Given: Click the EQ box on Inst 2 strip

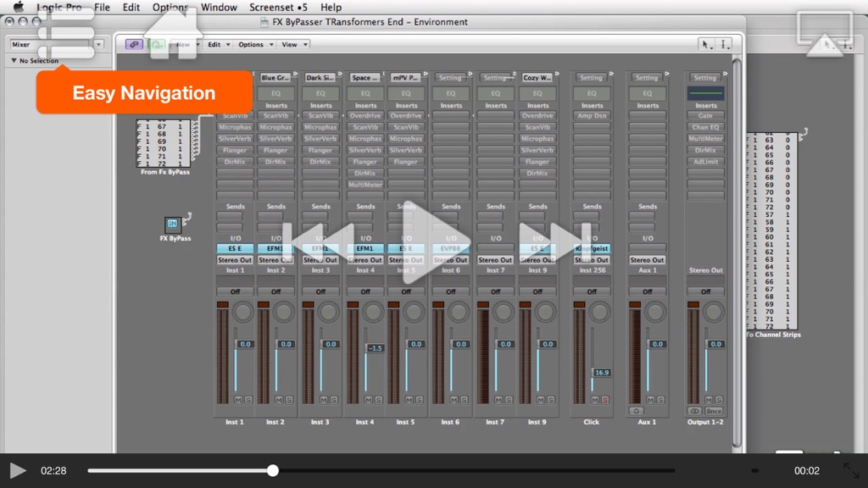Looking at the screenshot, I should click(x=275, y=93).
